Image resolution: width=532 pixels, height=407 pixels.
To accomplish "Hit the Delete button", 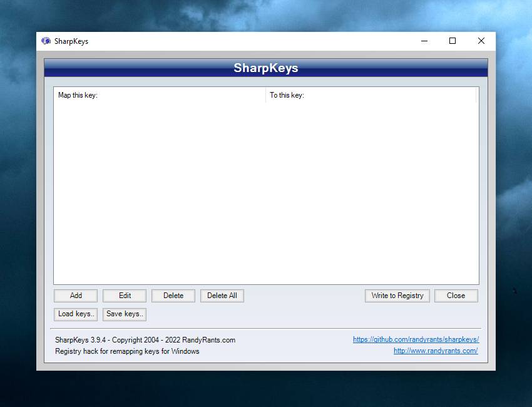I will tap(173, 296).
